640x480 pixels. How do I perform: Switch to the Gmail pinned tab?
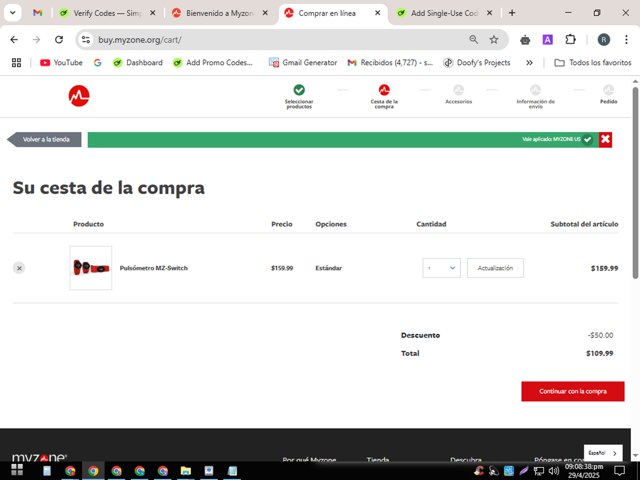[x=38, y=13]
